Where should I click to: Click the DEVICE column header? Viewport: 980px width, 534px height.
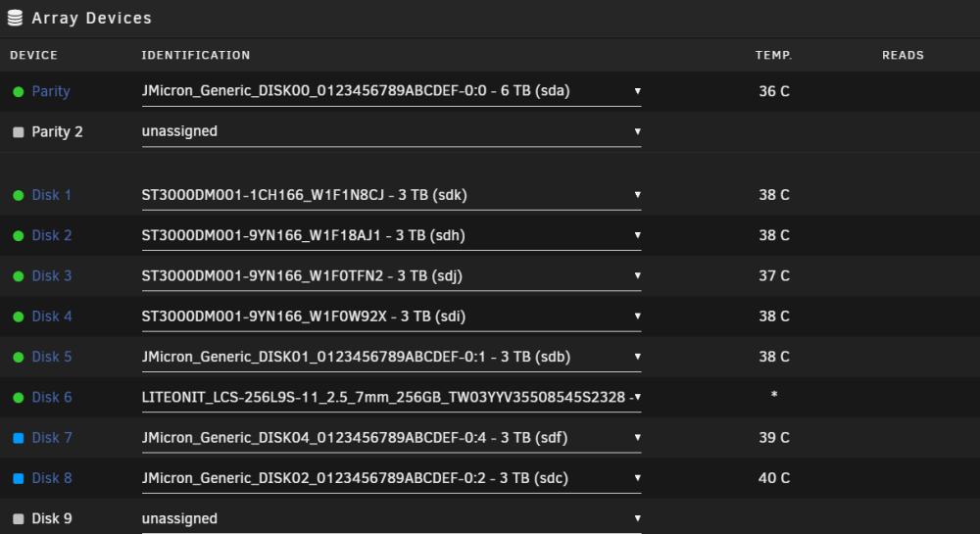click(33, 55)
